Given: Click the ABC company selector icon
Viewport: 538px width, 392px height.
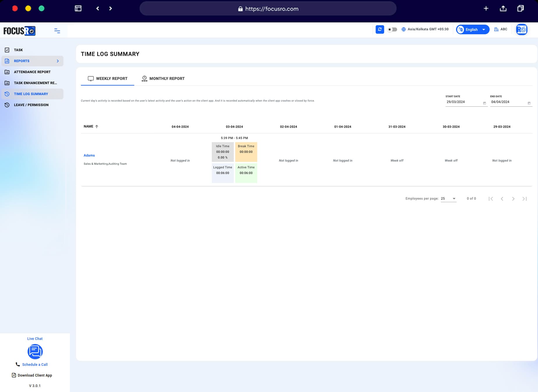Looking at the screenshot, I should (x=497, y=29).
